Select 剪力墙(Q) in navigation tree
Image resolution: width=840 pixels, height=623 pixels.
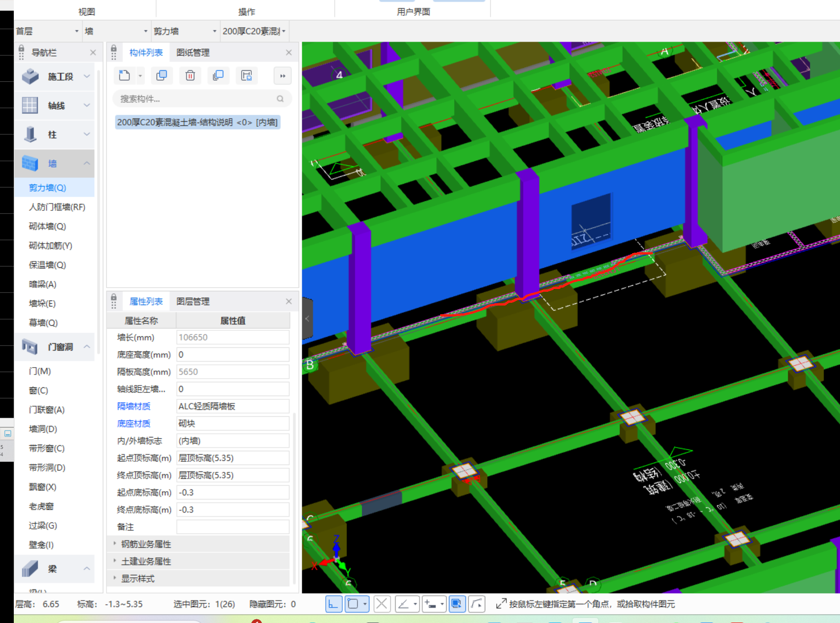[x=47, y=187]
